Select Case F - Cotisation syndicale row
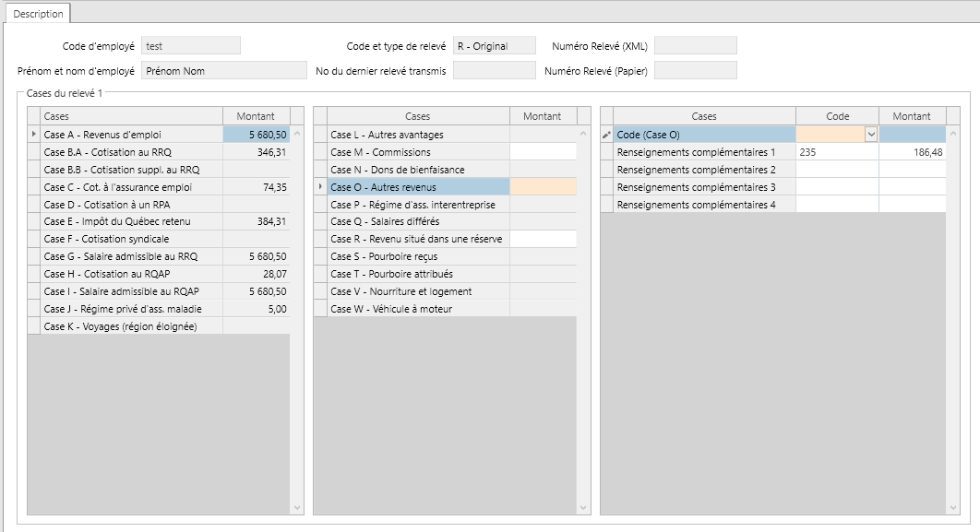 click(x=159, y=239)
